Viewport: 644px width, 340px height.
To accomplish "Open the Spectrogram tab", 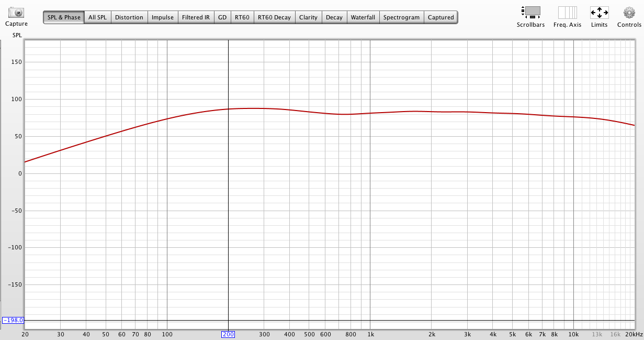I will click(x=401, y=17).
